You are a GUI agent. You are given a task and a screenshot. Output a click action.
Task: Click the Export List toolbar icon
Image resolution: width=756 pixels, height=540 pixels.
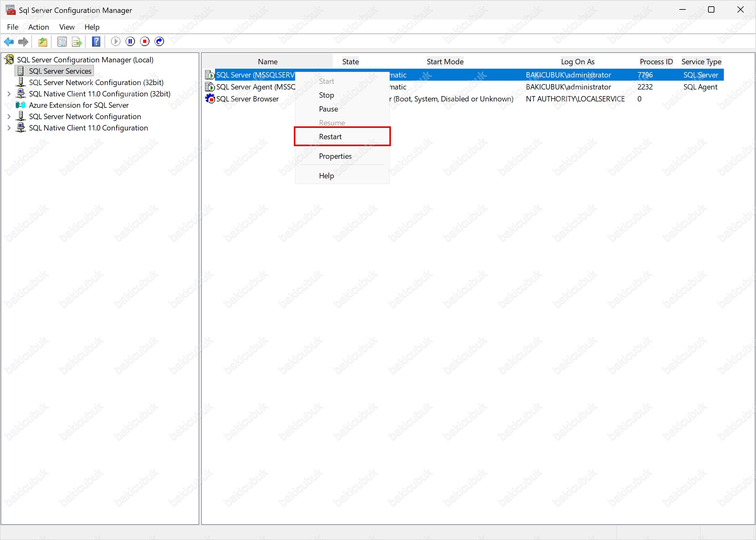tap(77, 42)
